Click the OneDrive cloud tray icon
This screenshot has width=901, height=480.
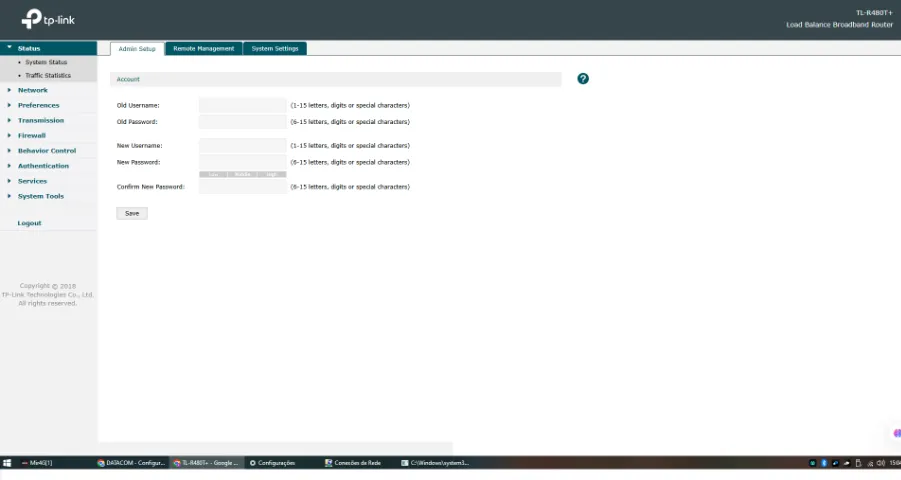[847, 463]
